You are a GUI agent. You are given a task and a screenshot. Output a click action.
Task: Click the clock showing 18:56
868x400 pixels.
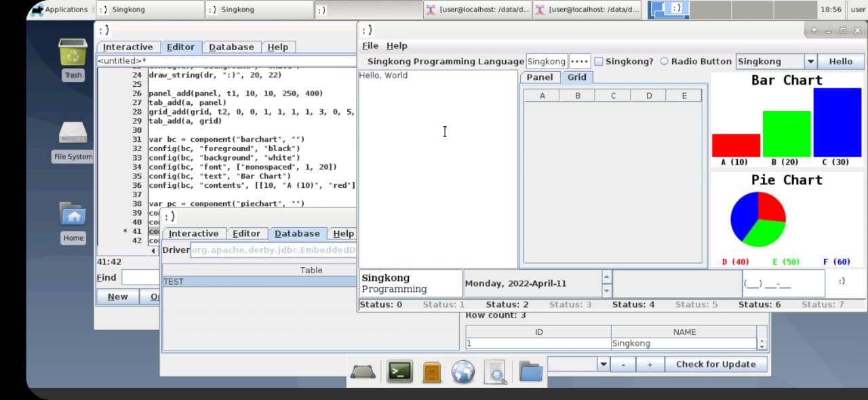[x=831, y=9]
